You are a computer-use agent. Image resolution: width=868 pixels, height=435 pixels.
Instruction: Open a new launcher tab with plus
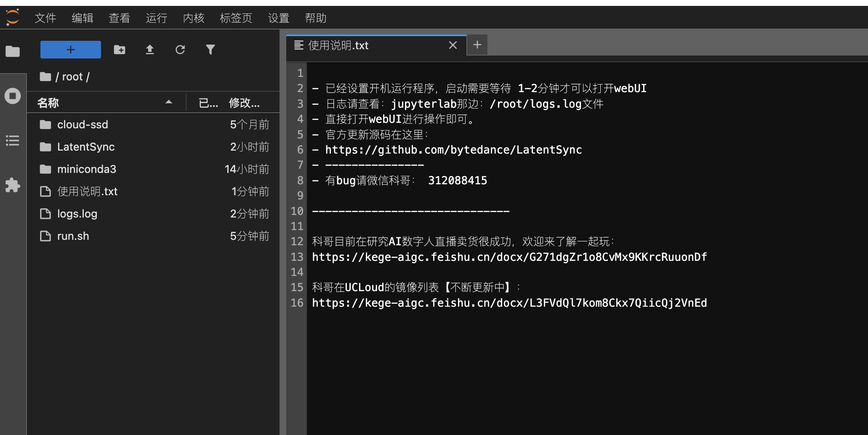[477, 45]
